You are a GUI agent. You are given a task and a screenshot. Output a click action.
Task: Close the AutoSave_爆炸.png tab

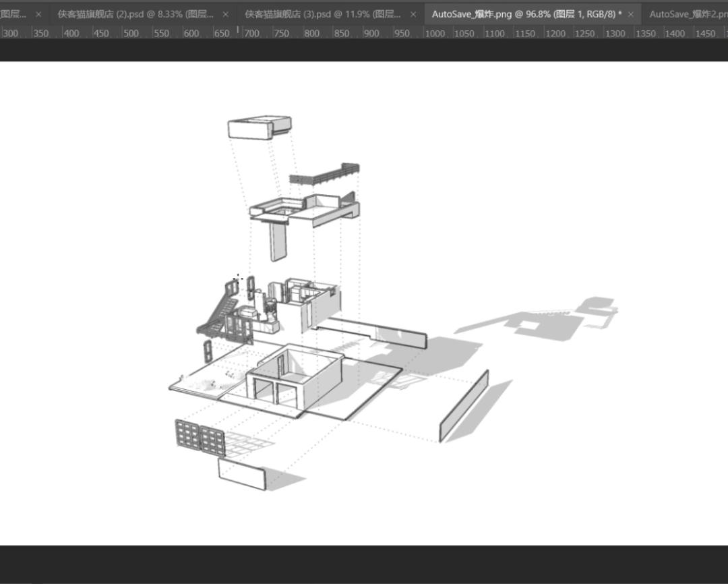(x=631, y=14)
